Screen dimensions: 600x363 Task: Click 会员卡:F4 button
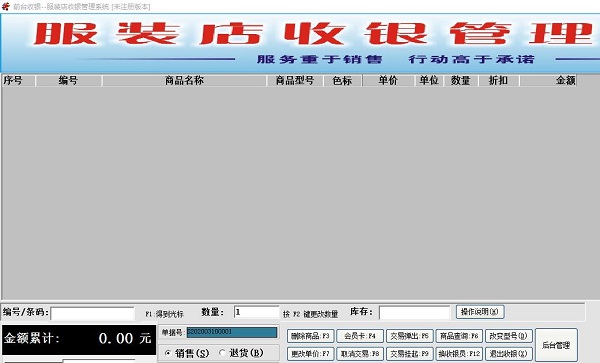360,336
